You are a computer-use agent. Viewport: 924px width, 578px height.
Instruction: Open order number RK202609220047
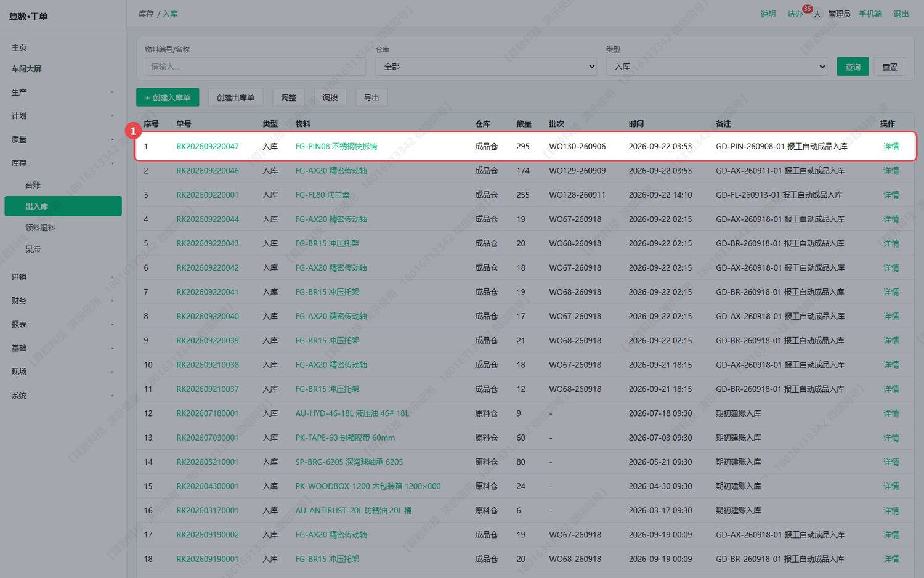(208, 147)
